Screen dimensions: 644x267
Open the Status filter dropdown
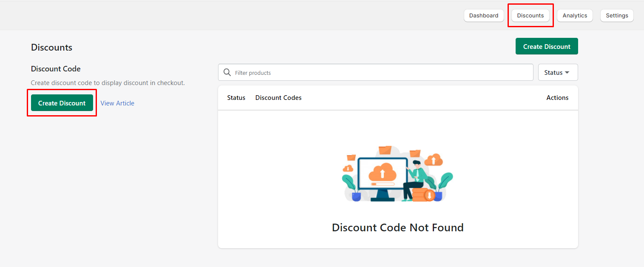(x=557, y=72)
